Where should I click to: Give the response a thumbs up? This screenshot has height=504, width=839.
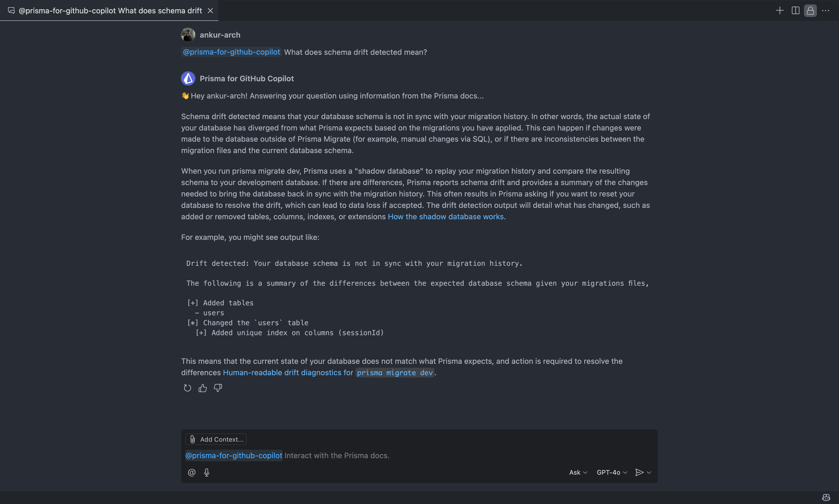203,388
